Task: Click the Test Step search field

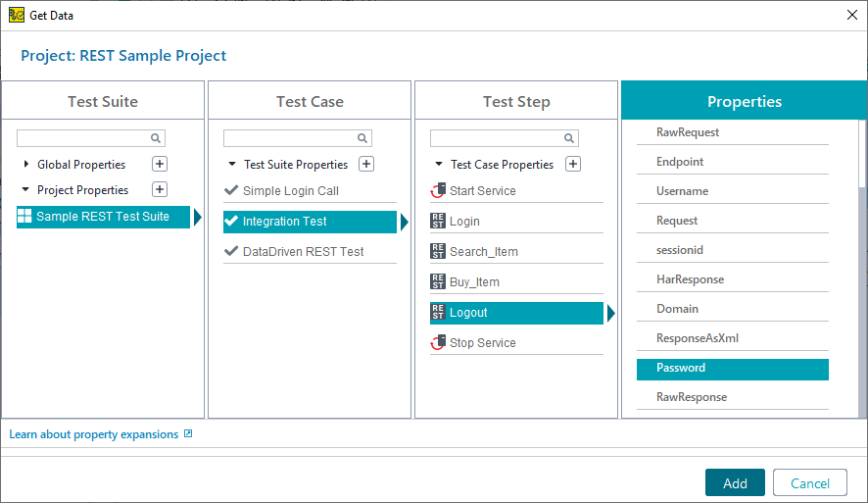Action: click(x=497, y=139)
